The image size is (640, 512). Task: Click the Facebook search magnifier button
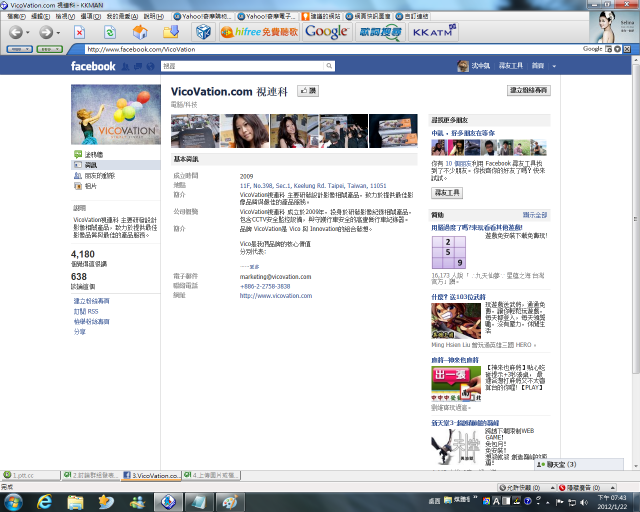329,66
